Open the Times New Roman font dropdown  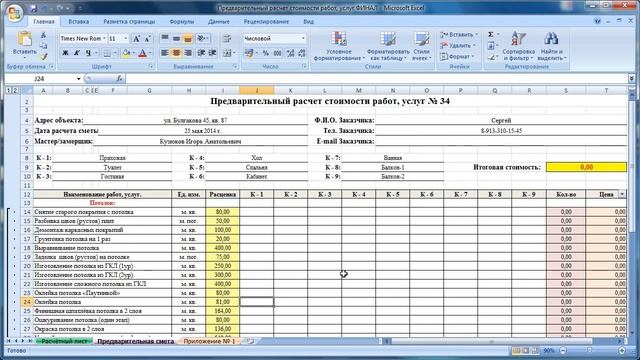tap(104, 38)
